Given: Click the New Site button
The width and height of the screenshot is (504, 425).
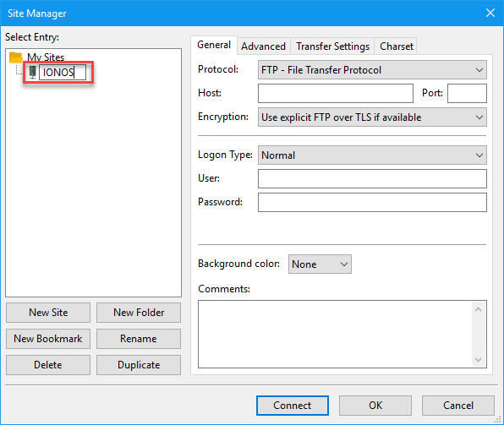Looking at the screenshot, I should 48,313.
